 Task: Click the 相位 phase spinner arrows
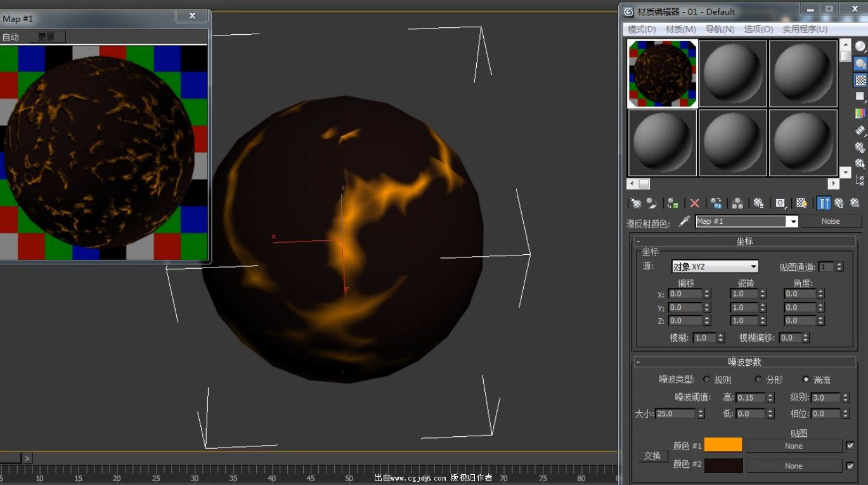(x=845, y=413)
